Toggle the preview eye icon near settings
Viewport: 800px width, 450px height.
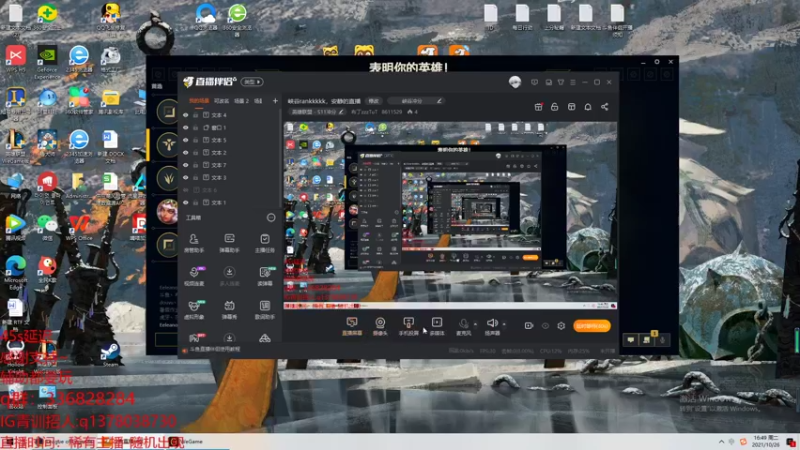pos(545,326)
